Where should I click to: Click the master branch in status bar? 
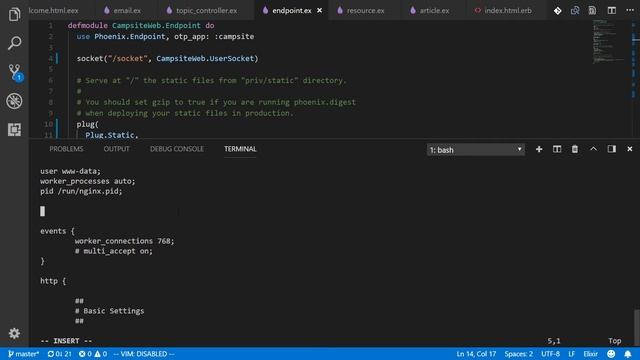23,354
